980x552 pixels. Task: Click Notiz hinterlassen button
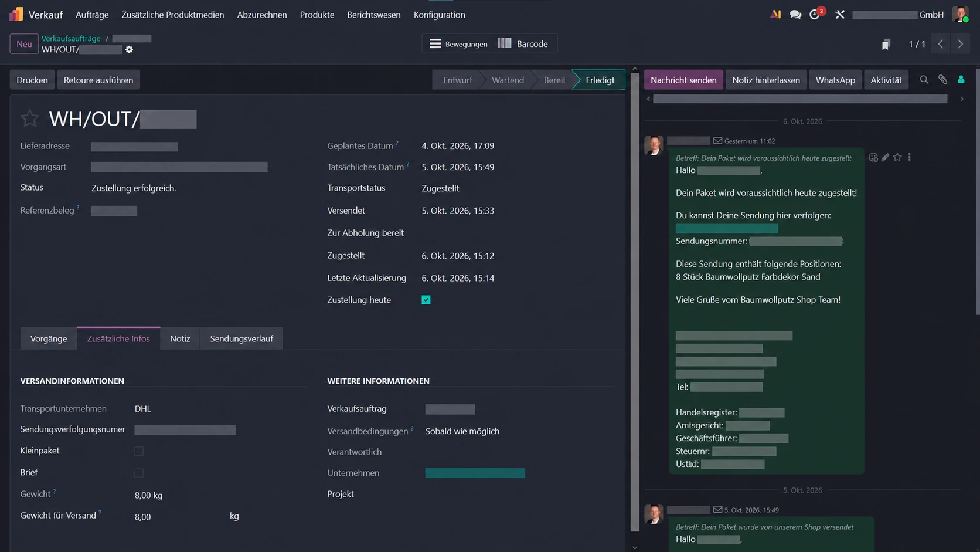[765, 80]
